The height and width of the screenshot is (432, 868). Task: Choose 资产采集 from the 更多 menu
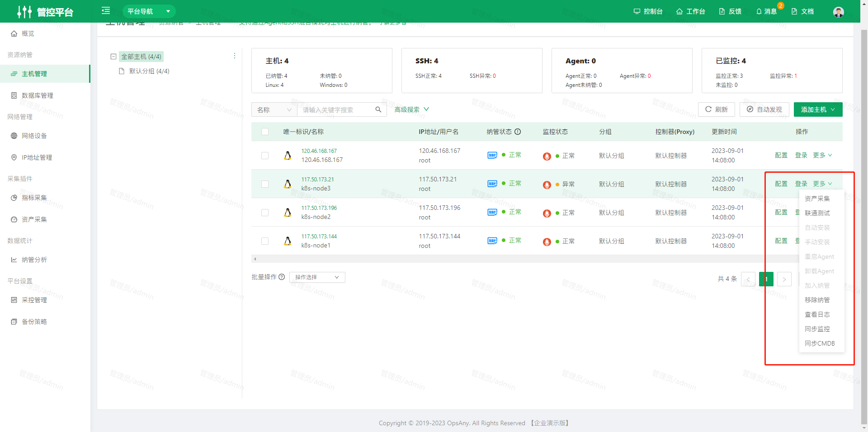(x=821, y=199)
